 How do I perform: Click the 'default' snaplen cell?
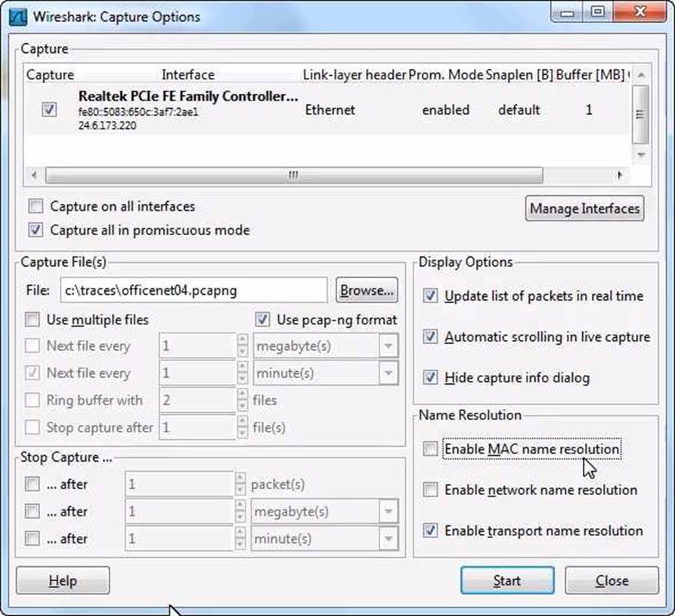pyautogui.click(x=519, y=110)
